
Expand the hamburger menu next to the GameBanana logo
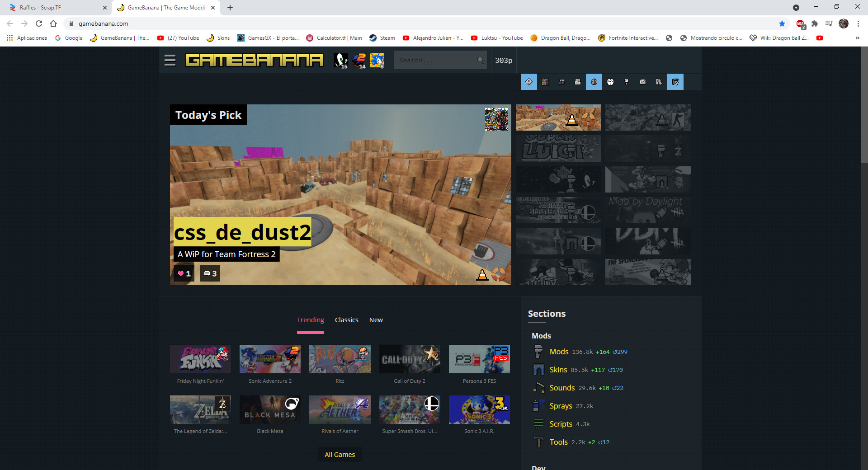[x=170, y=60]
